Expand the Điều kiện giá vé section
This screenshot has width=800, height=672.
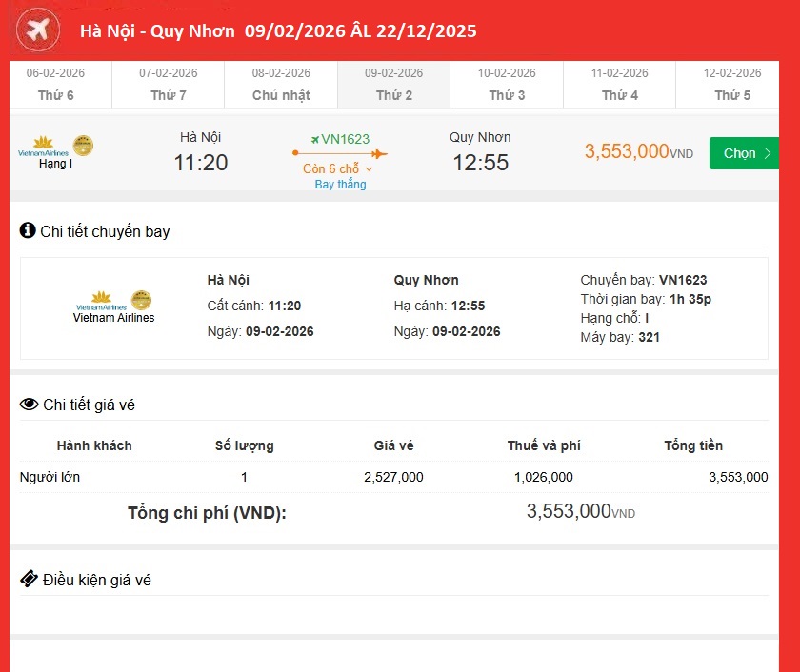pyautogui.click(x=96, y=580)
